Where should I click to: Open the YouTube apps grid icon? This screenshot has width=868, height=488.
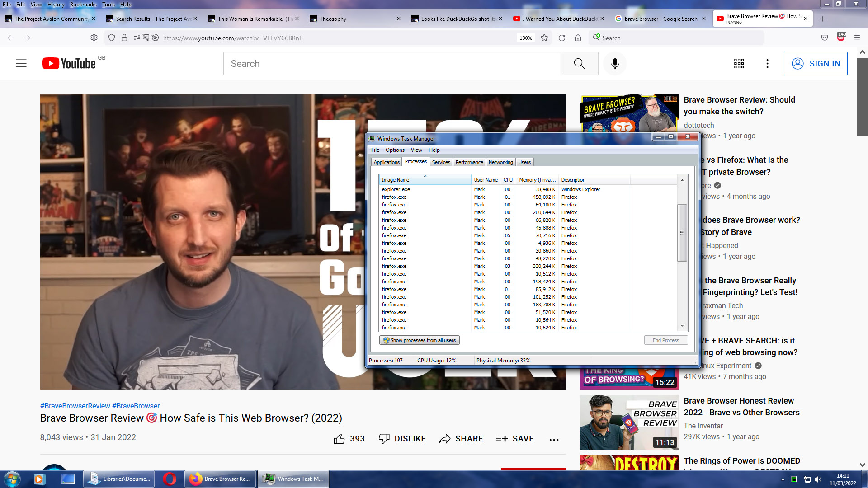[x=739, y=64]
